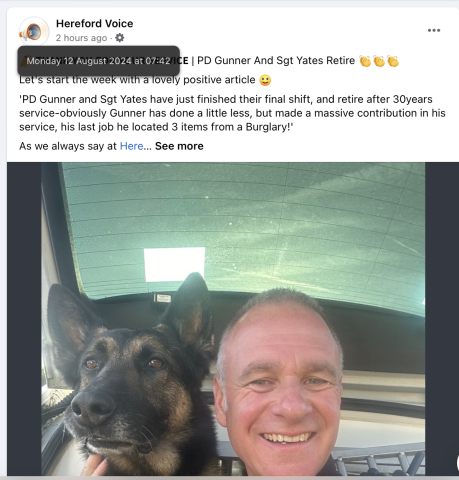Click the 'PD Gunner And Sgt Yates Retire' headline
This screenshot has height=480, width=459.
(276, 61)
